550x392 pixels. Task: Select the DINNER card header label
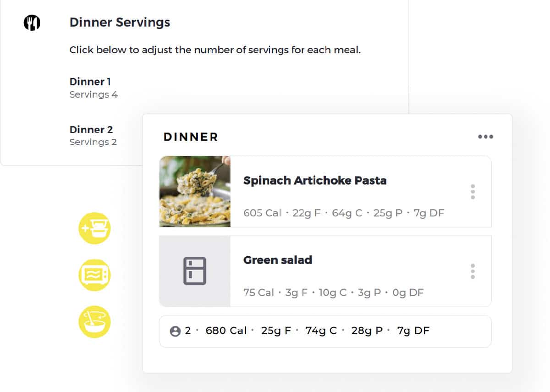point(189,136)
